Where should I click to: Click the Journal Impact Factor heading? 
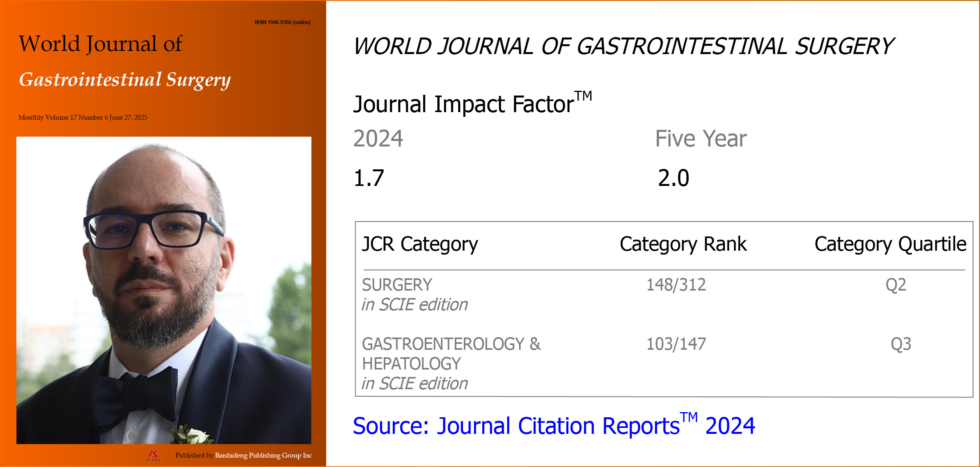click(x=472, y=104)
